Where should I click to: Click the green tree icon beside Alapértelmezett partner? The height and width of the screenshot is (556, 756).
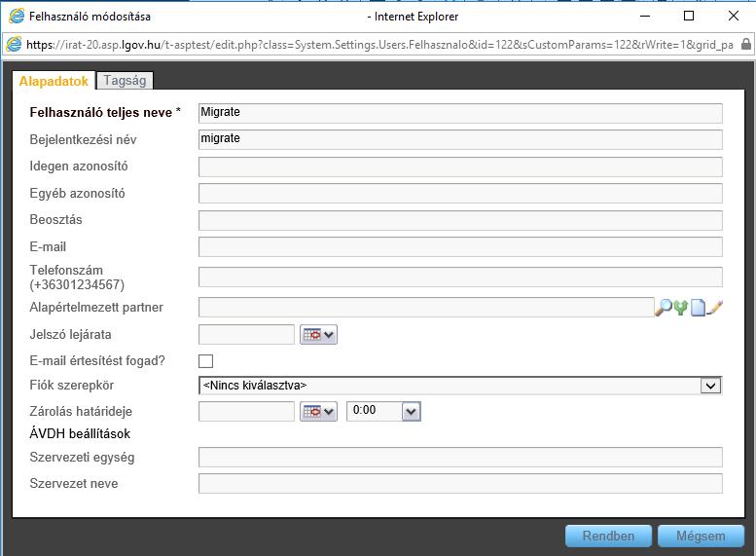(x=680, y=308)
